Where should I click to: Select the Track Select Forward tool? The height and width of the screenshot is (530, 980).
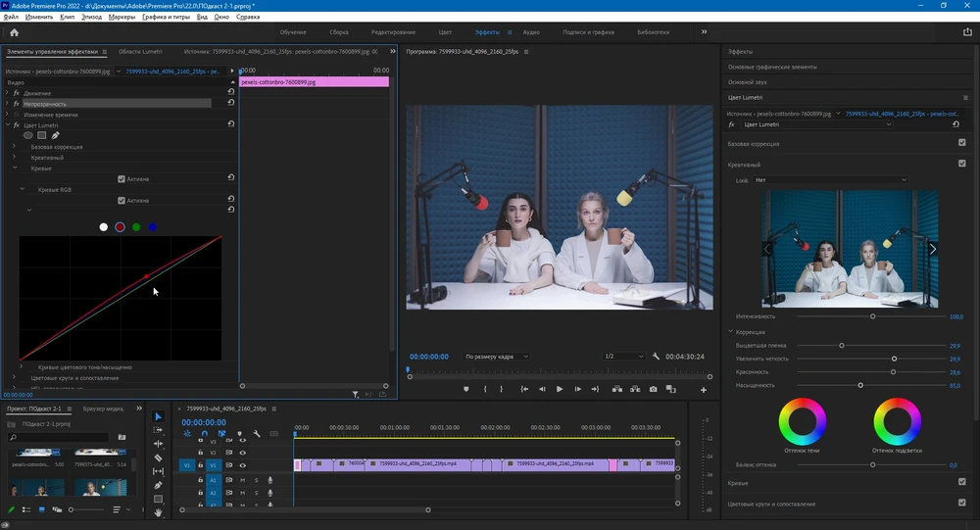[x=158, y=430]
